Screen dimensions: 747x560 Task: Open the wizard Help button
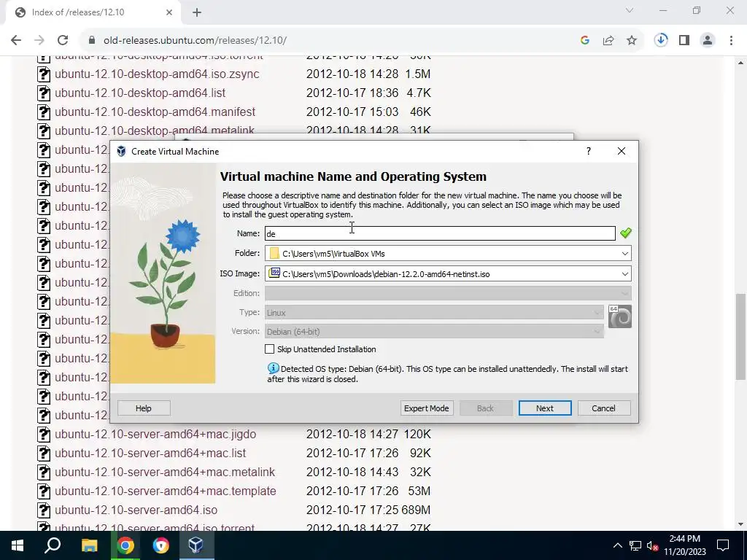pyautogui.click(x=144, y=408)
